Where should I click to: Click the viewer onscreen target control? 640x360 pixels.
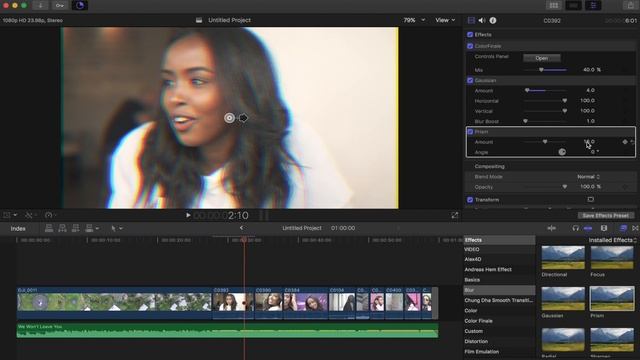(229, 118)
